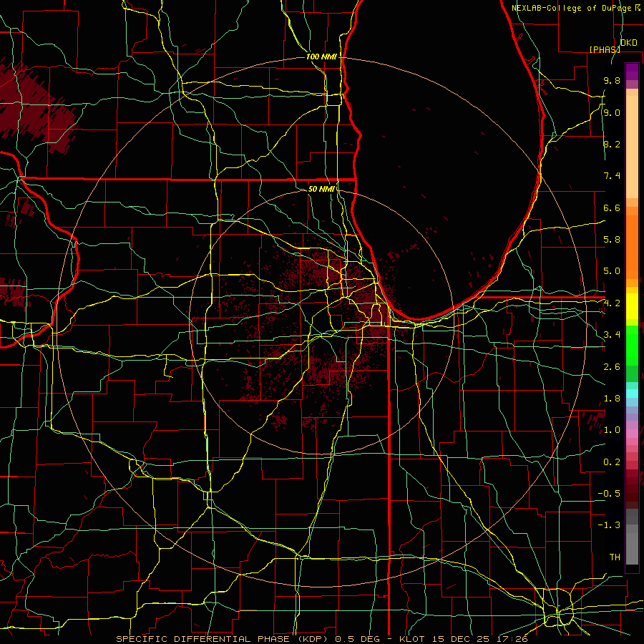Click the TH label on the color scale

point(615,557)
